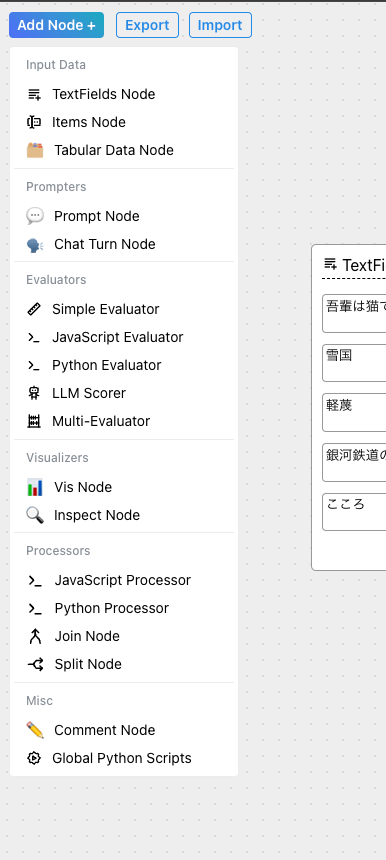This screenshot has height=860, width=386.
Task: Click the Prompt Node speech bubble icon
Action: pyautogui.click(x=35, y=216)
